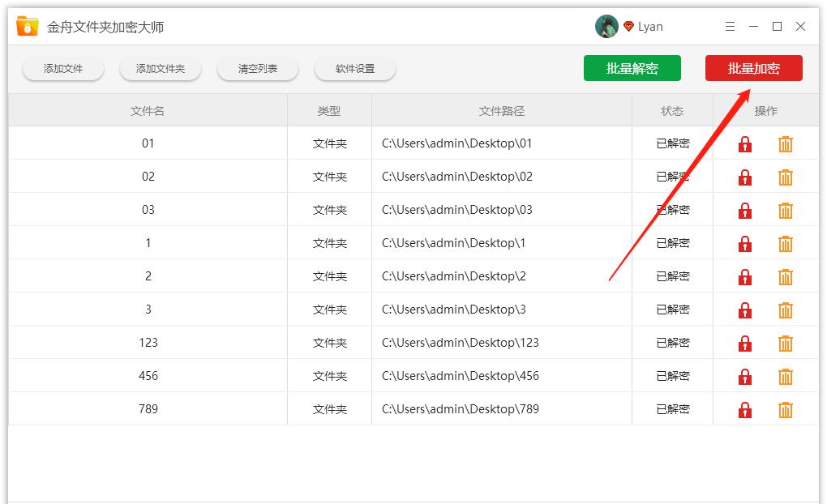This screenshot has width=827, height=504.
Task: Open 软件设置 software settings
Action: click(354, 69)
